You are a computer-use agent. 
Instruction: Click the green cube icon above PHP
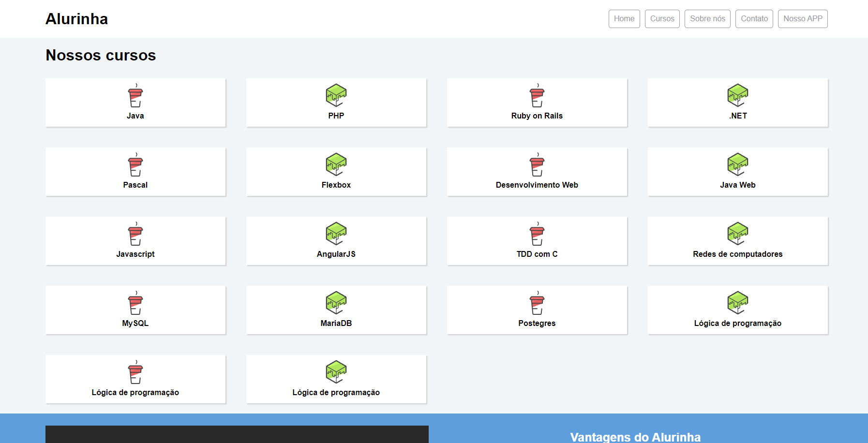coord(336,95)
